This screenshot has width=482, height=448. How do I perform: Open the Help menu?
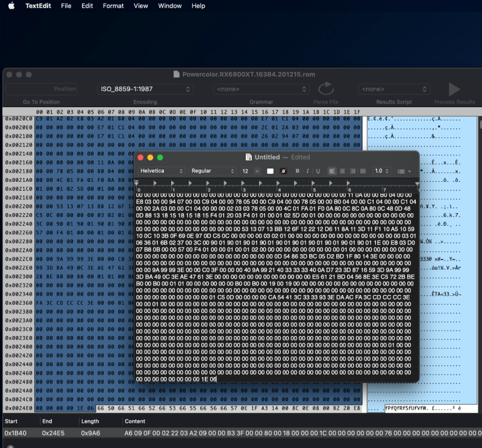[x=198, y=6]
